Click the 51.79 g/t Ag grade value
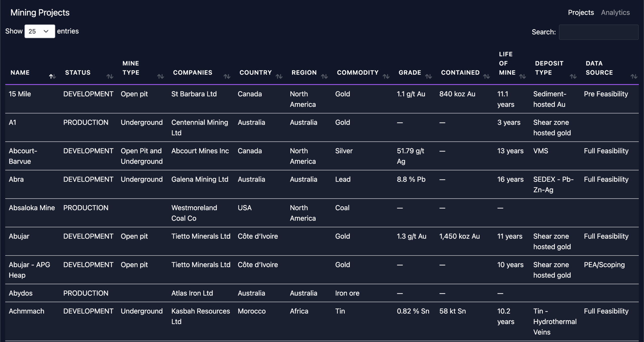This screenshot has height=342, width=644. tap(411, 156)
